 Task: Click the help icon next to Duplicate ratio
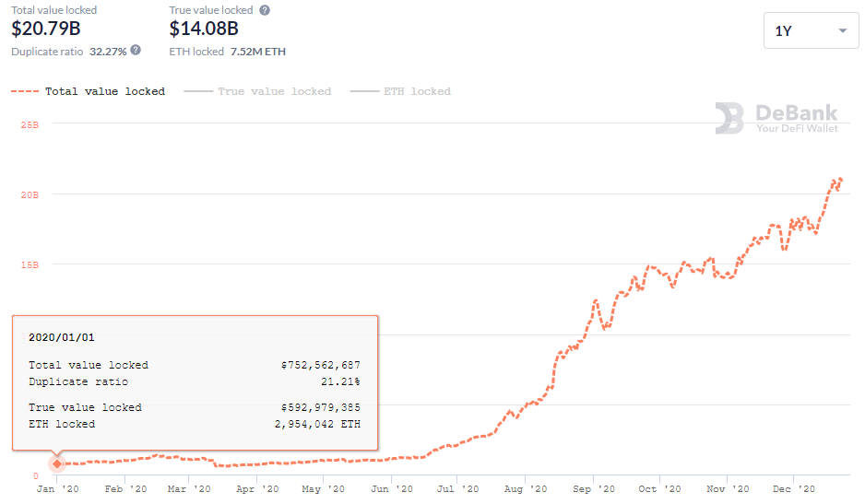136,51
